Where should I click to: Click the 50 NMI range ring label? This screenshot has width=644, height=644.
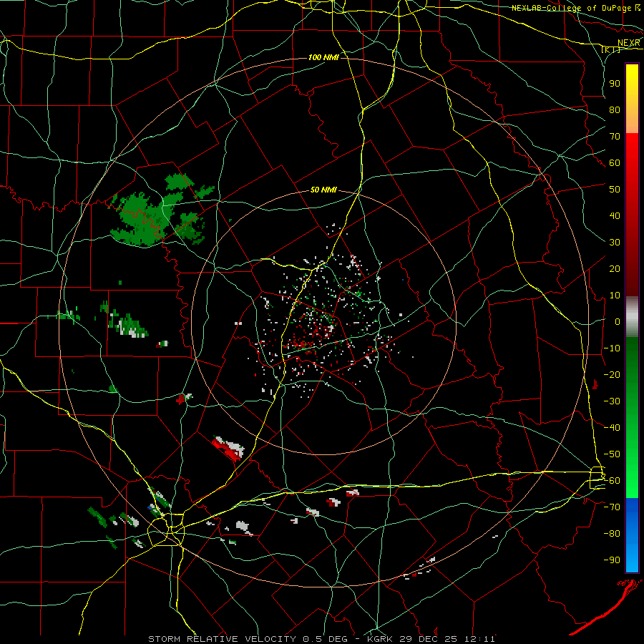tap(323, 190)
